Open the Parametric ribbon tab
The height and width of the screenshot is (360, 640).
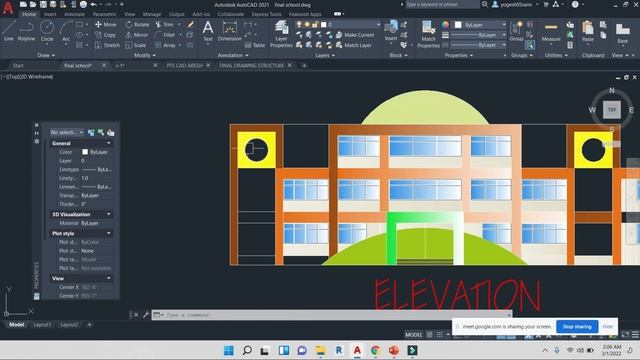tap(104, 14)
